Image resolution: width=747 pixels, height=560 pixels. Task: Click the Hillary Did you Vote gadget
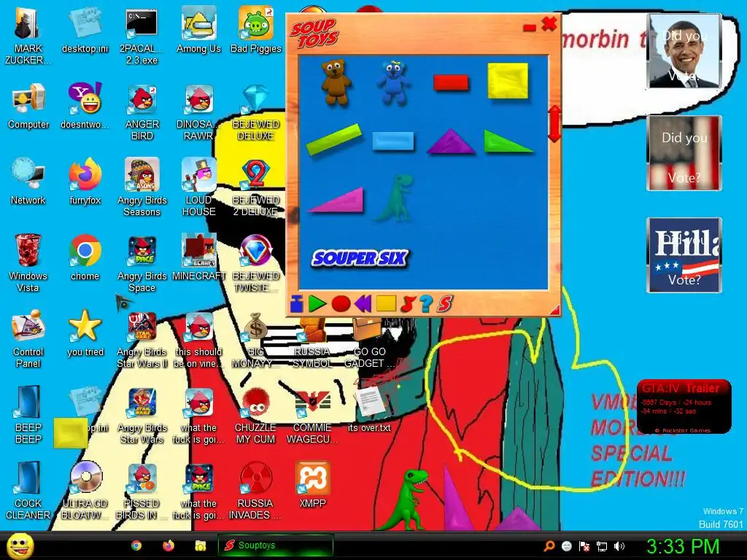[684, 254]
